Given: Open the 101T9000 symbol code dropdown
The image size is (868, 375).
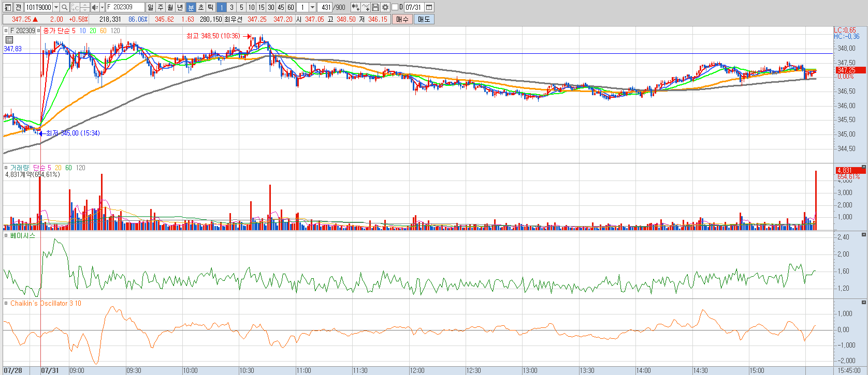Looking at the screenshot, I should click(x=56, y=7).
